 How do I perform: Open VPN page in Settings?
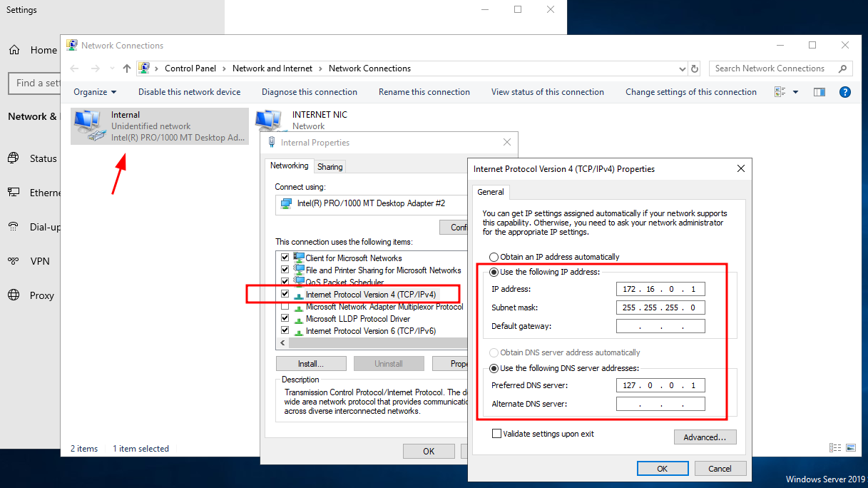(29, 261)
